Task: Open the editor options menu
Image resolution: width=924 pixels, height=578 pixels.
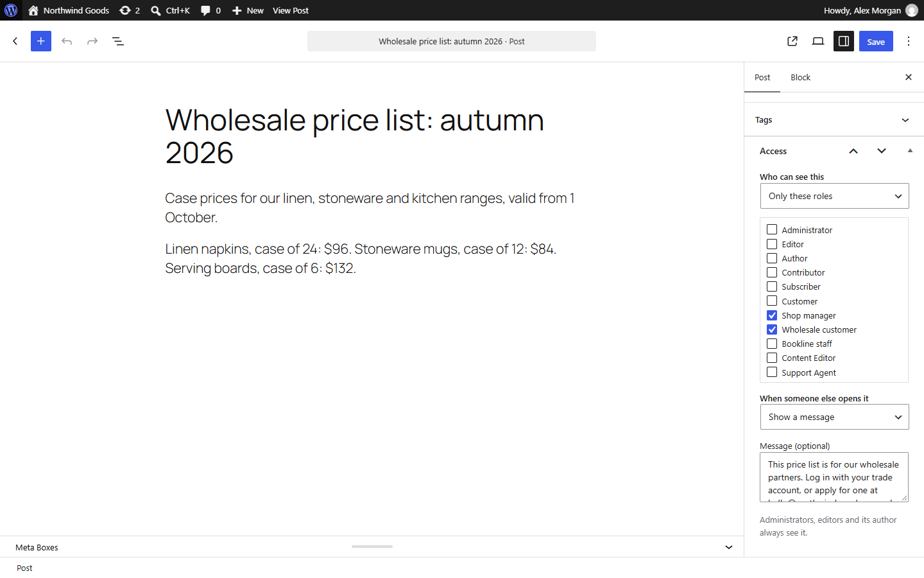Action: pyautogui.click(x=909, y=41)
